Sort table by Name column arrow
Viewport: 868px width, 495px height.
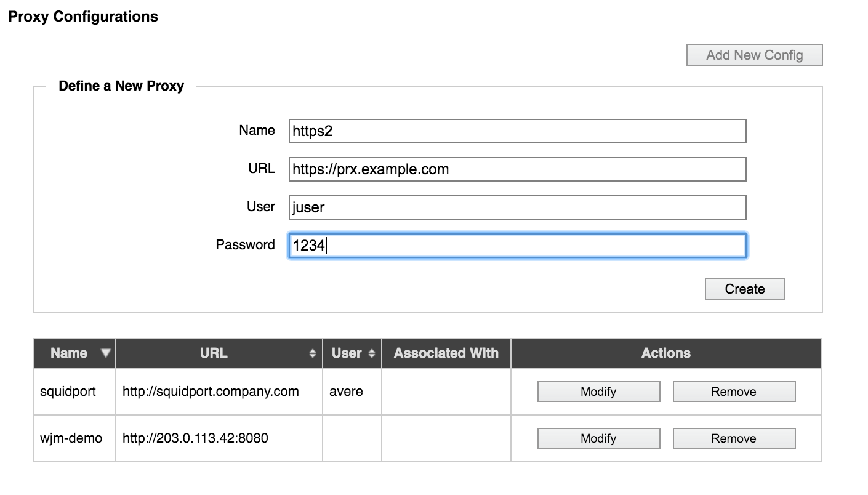point(106,353)
